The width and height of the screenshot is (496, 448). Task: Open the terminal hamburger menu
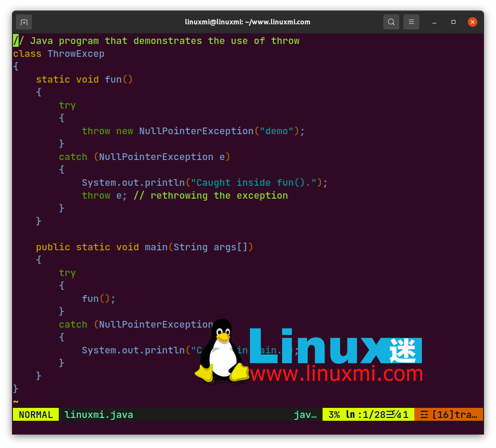tap(411, 22)
